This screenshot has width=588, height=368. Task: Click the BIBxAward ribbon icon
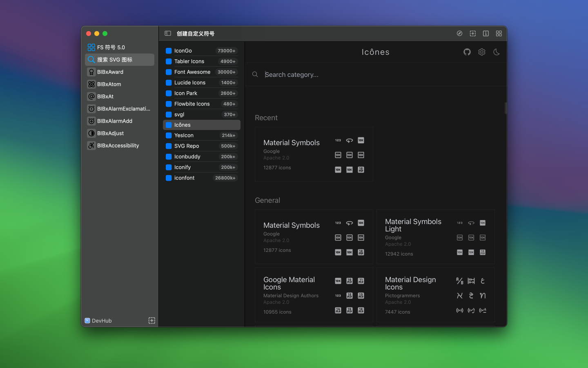91,72
